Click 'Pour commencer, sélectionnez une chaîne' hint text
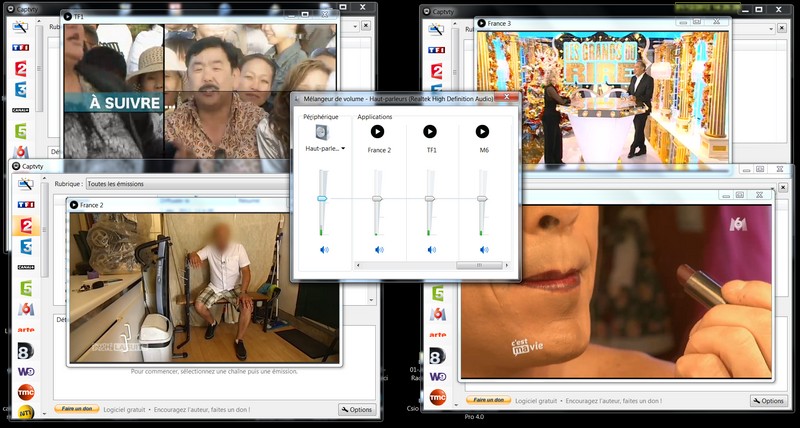 pos(214,371)
